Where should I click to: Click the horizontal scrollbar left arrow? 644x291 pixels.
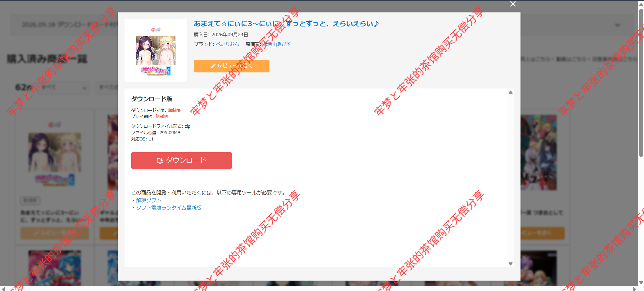point(3,289)
